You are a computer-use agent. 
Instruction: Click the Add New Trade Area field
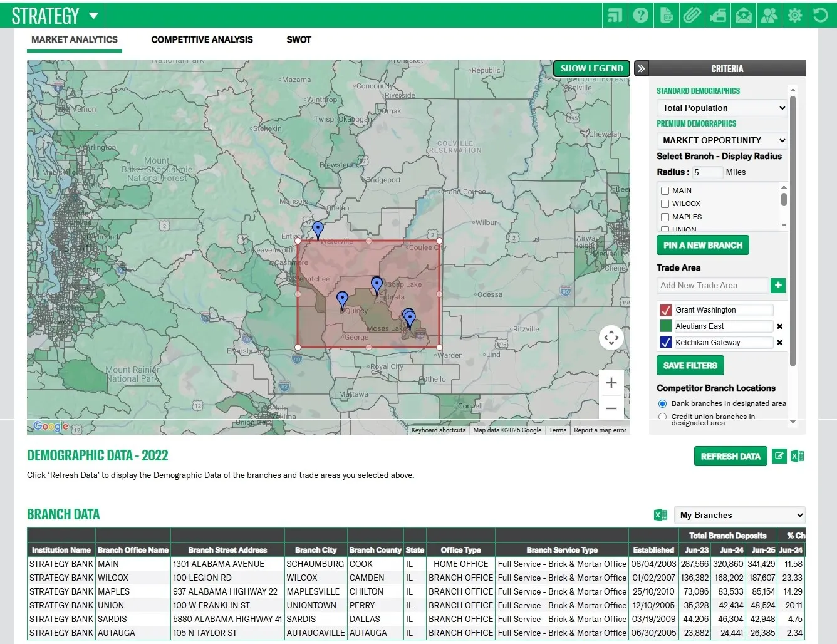713,285
